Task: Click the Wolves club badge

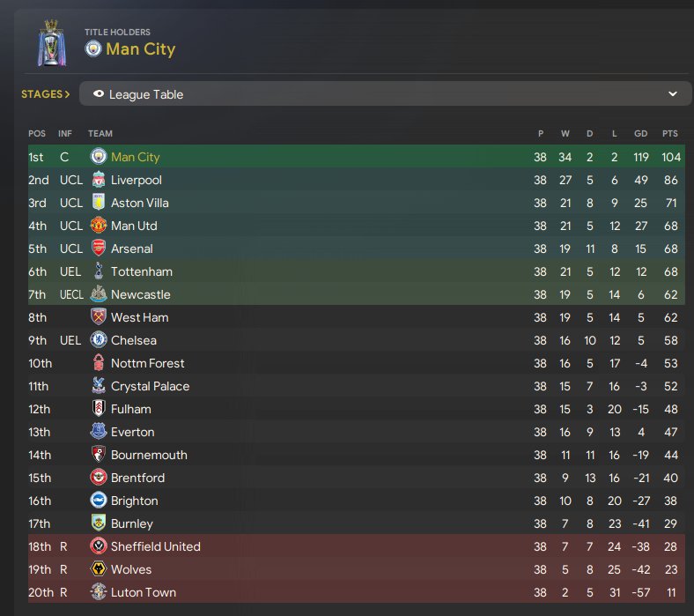Action: point(99,569)
